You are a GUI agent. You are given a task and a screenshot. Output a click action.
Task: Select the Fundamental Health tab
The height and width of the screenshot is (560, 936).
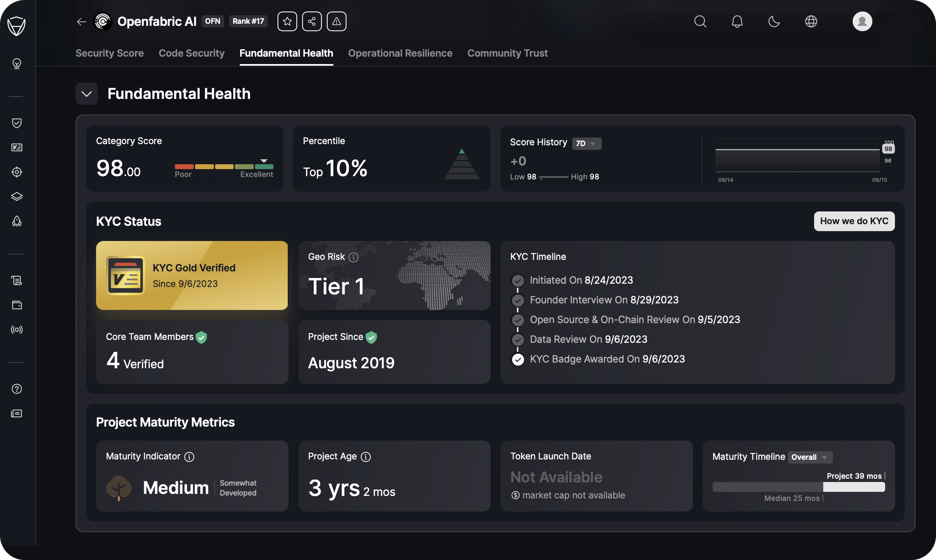tap(287, 53)
